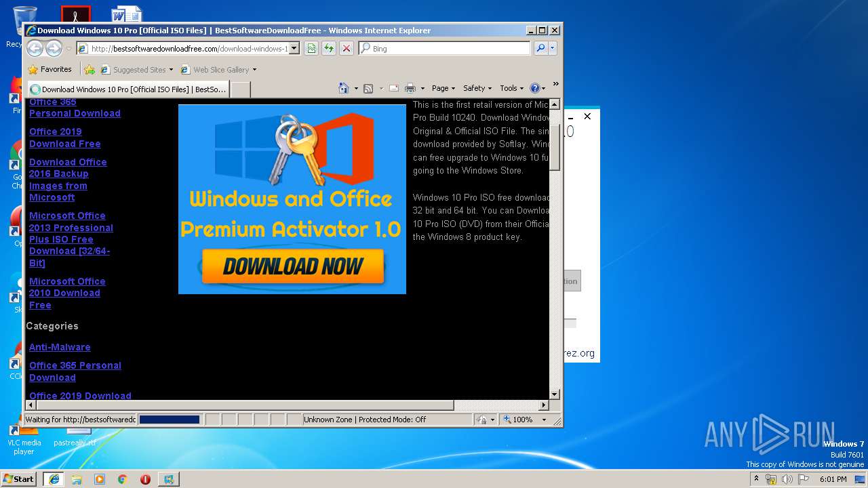
Task: Select the pastreally.rtf desktop file
Action: (x=75, y=439)
